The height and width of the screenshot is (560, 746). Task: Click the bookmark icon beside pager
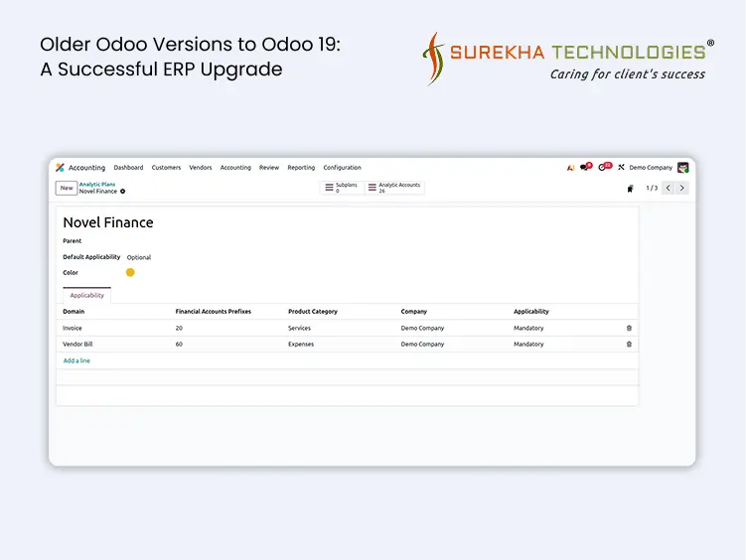click(631, 189)
